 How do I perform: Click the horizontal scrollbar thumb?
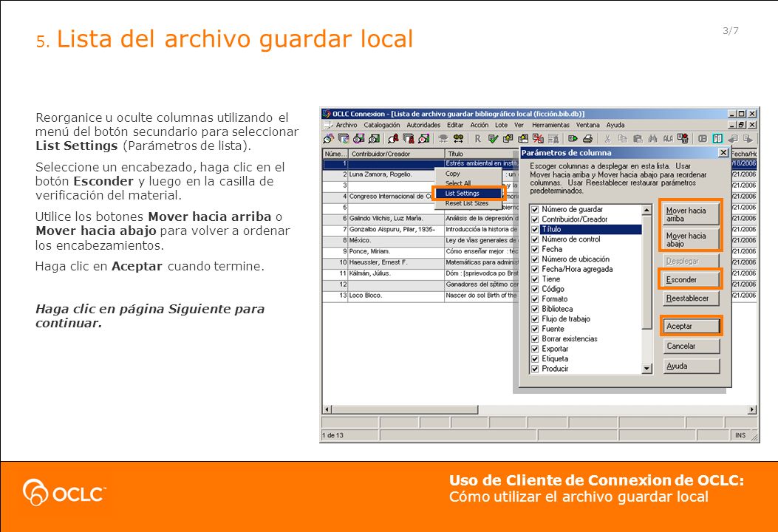coord(406,409)
